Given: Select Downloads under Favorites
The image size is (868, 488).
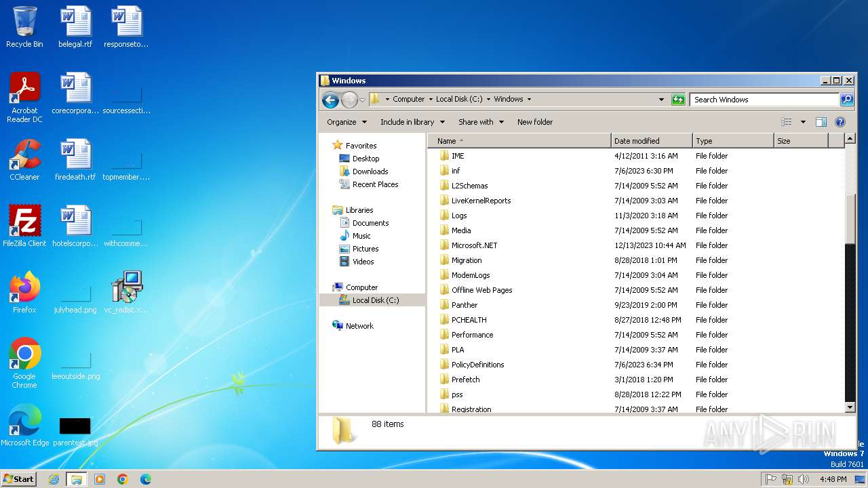Looking at the screenshot, I should click(x=370, y=171).
